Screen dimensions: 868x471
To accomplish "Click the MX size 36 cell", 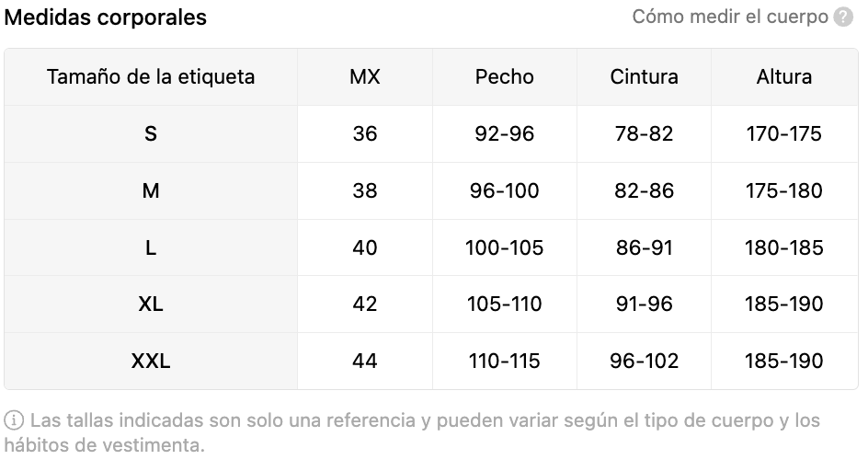I will (x=365, y=134).
